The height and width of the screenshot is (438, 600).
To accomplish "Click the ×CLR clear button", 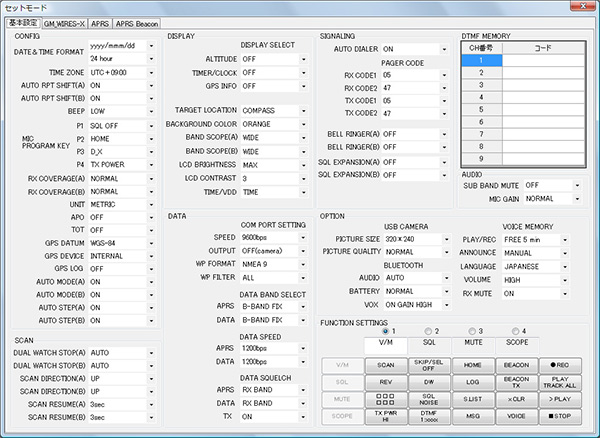I will [x=517, y=398].
